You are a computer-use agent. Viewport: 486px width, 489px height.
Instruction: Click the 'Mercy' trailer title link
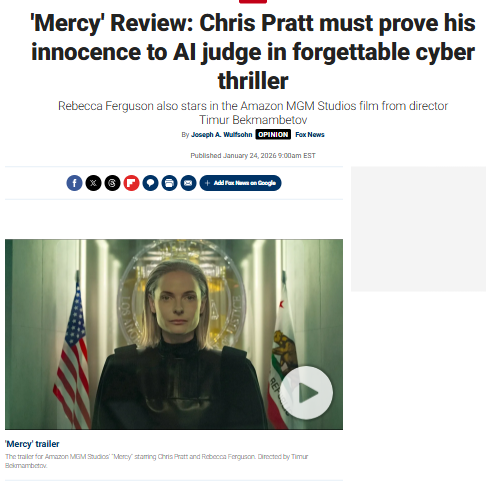point(32,444)
